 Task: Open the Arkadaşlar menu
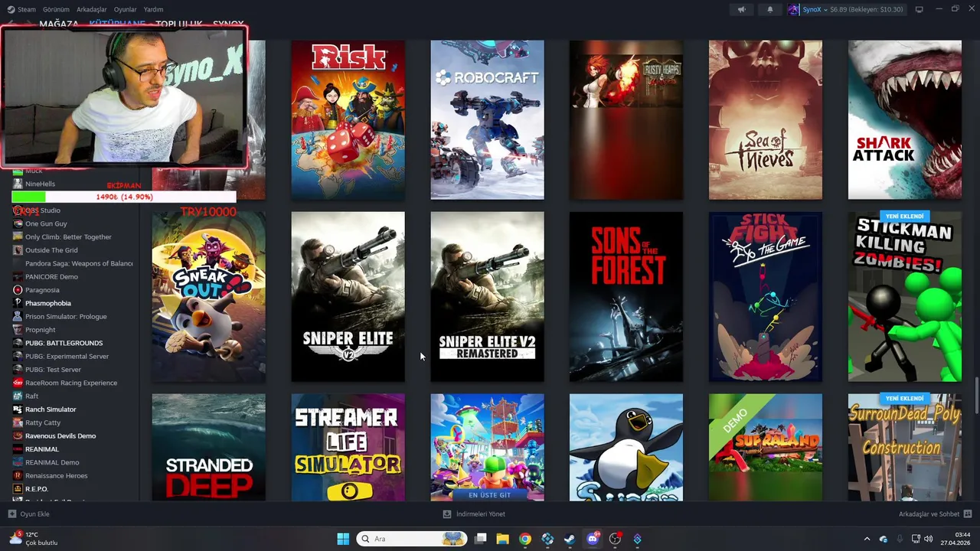(x=92, y=10)
